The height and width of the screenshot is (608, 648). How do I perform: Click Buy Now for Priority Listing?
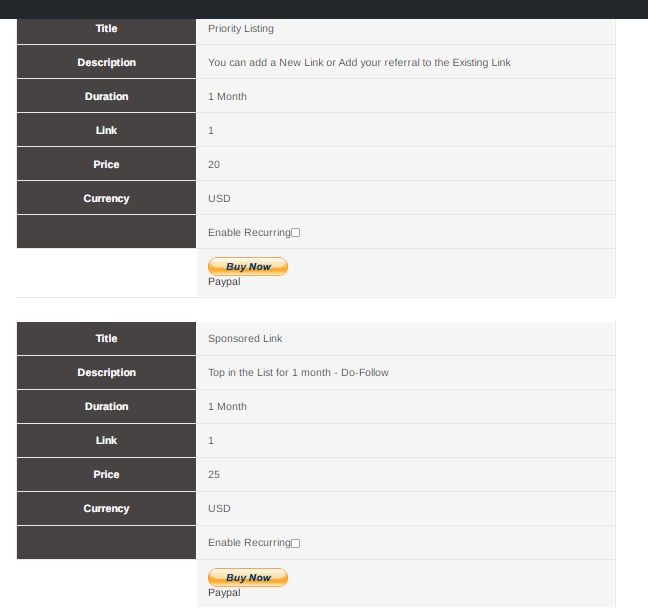point(248,267)
